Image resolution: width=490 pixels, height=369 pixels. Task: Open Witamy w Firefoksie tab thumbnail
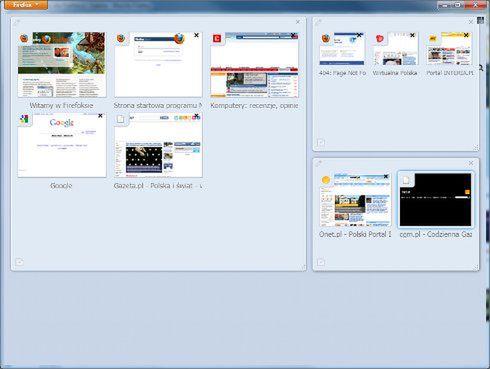point(62,65)
